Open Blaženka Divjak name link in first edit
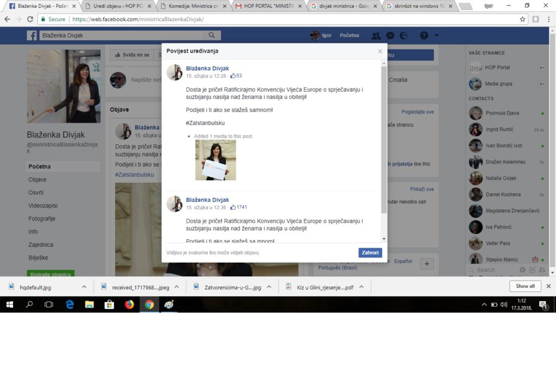The height and width of the screenshot is (392, 556). pyautogui.click(x=207, y=68)
